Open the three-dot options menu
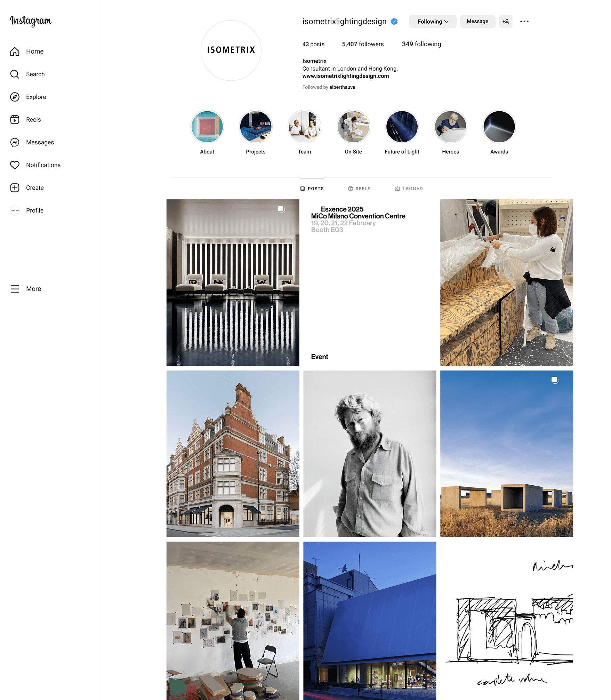 click(x=524, y=22)
